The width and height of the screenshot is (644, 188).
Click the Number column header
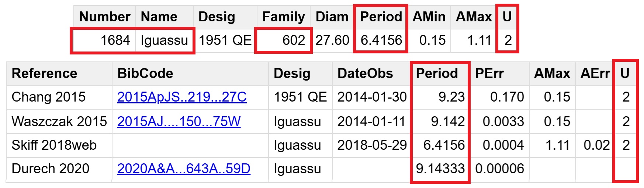[x=105, y=17]
